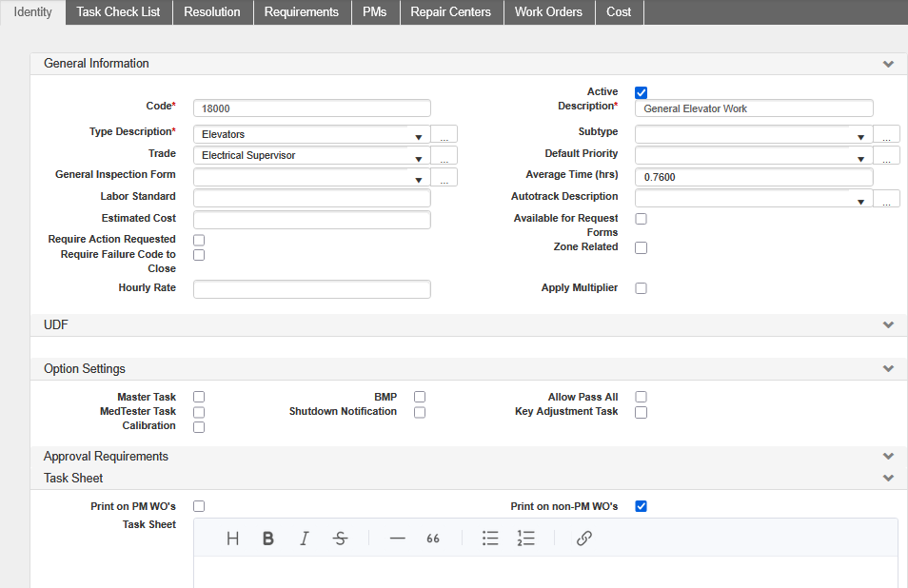Viewport: 908px width, 588px height.
Task: Open the Work Orders tab
Action: click(x=549, y=12)
